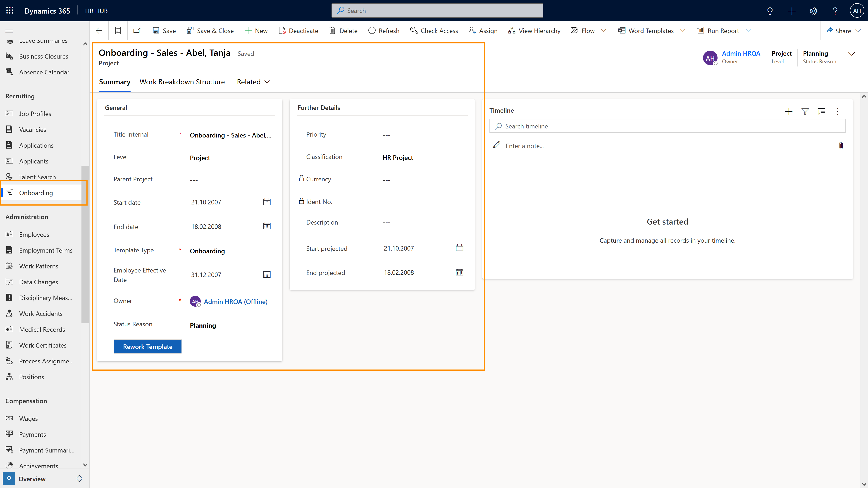Expand the Flow dropdown arrow
This screenshot has width=868, height=488.
click(604, 31)
